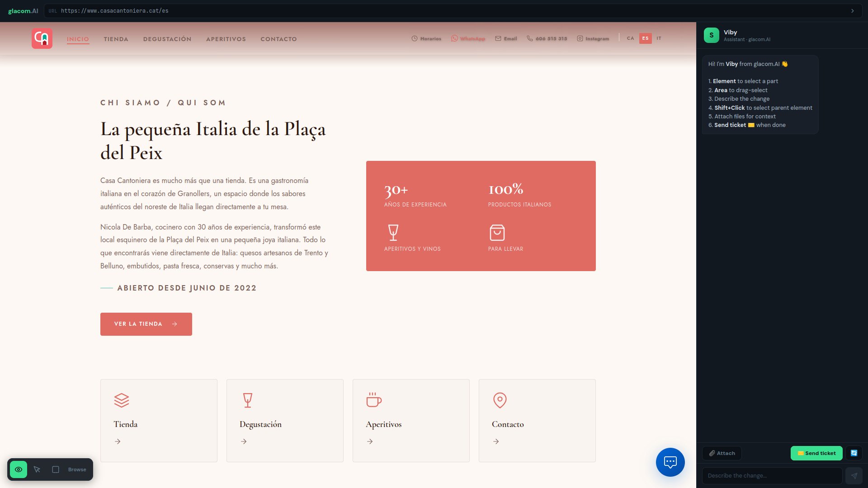Screen dimensions: 868x488
Task: Click the chevron at right of URL bar
Action: coord(853,11)
